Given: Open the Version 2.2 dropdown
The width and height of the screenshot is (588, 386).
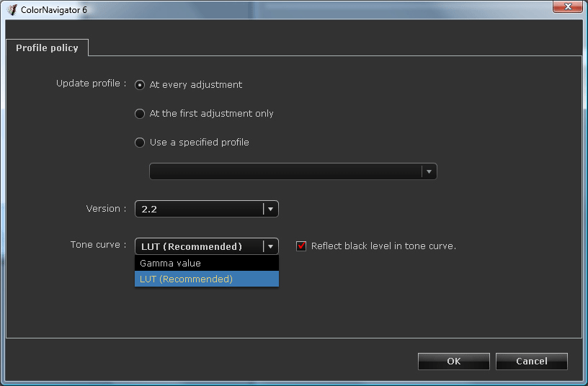Looking at the screenshot, I should [x=207, y=209].
